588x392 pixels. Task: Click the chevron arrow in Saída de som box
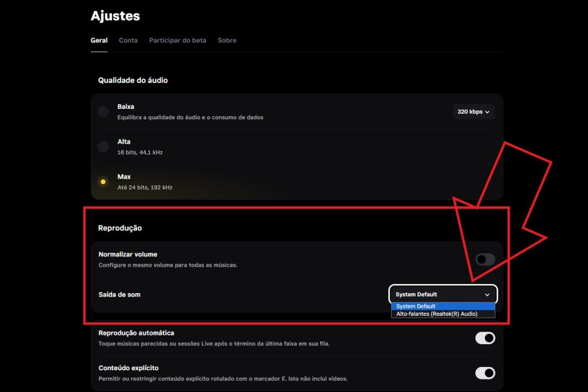(x=487, y=295)
